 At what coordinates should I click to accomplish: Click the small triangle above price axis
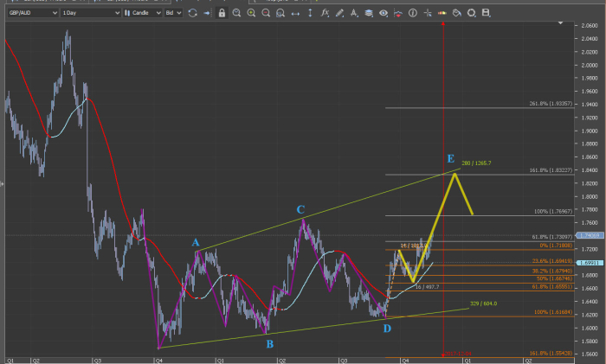(x=560, y=23)
